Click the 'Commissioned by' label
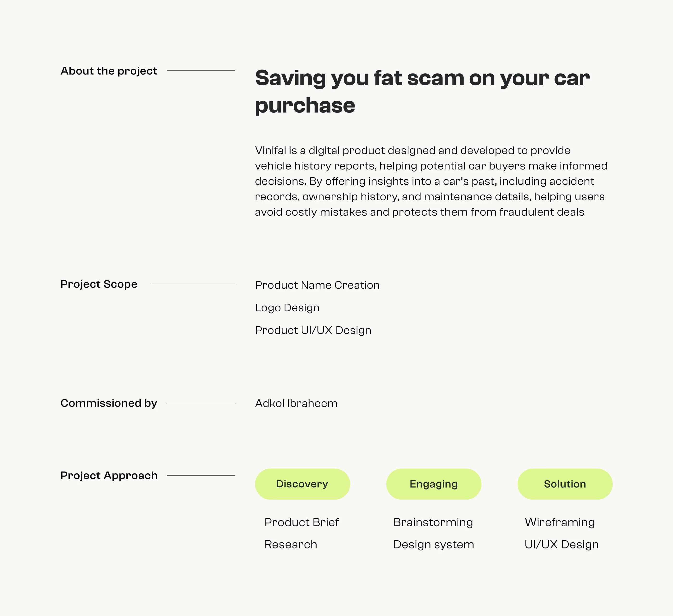 pyautogui.click(x=109, y=403)
